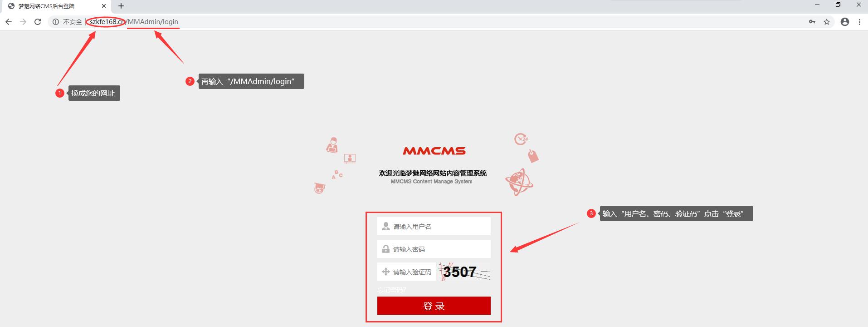Go back with the browser back arrow
Image resolution: width=868 pixels, height=327 pixels.
pos(8,22)
